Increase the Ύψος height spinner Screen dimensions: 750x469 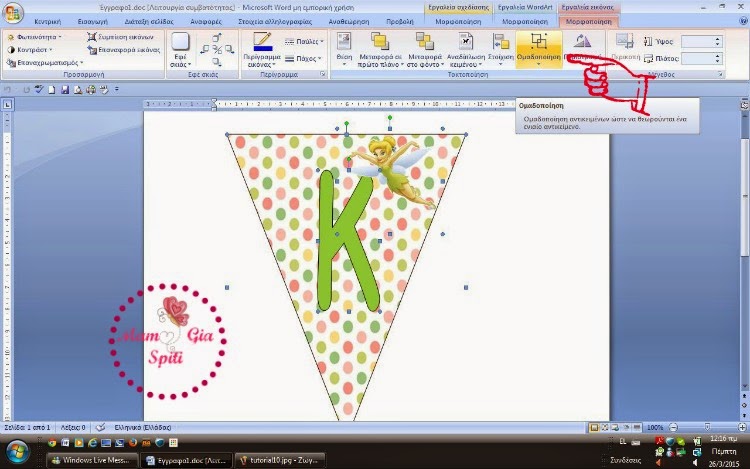(x=717, y=39)
